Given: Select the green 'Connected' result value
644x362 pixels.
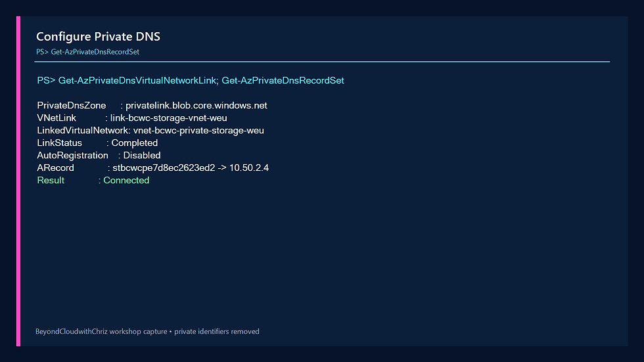Looking at the screenshot, I should 126,181.
